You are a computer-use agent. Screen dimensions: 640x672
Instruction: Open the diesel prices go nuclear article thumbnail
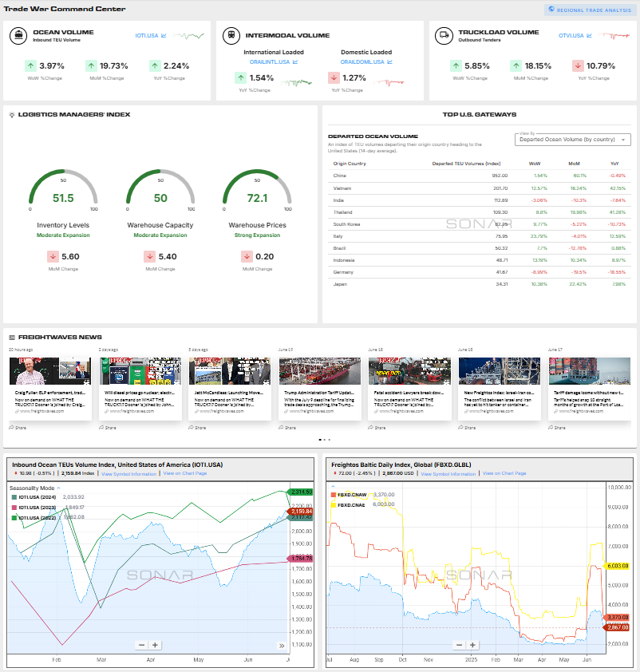click(x=140, y=371)
